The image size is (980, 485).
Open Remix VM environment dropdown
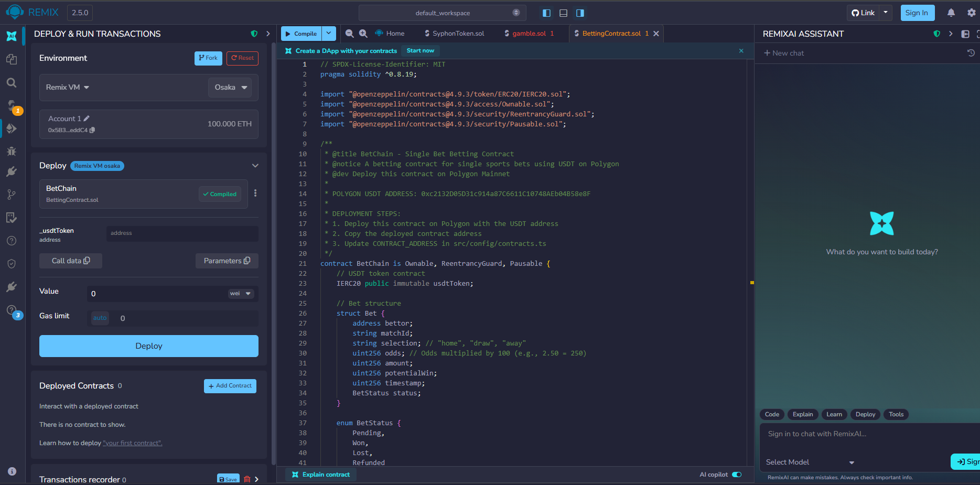coord(68,87)
